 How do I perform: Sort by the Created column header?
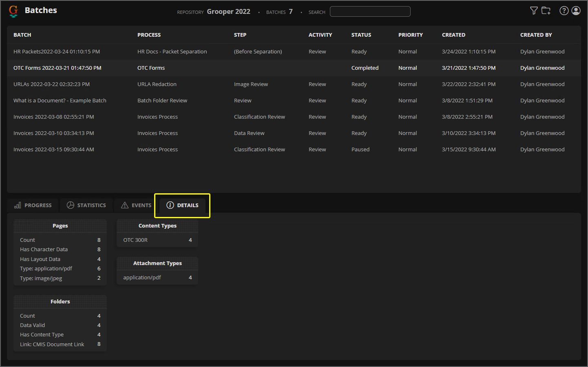453,35
